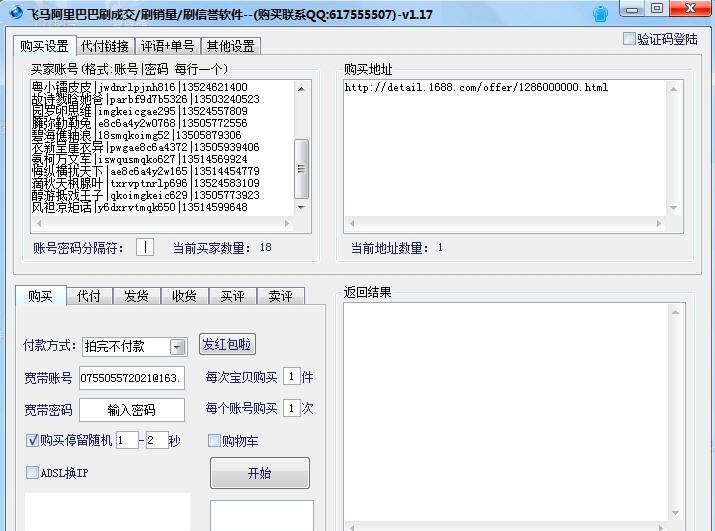Select the 收货 action tab

point(184,296)
